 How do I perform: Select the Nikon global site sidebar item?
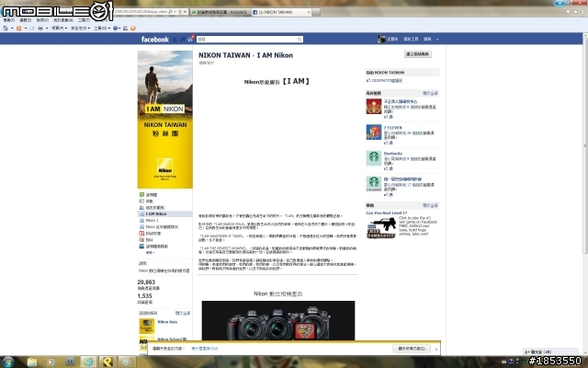click(159, 227)
